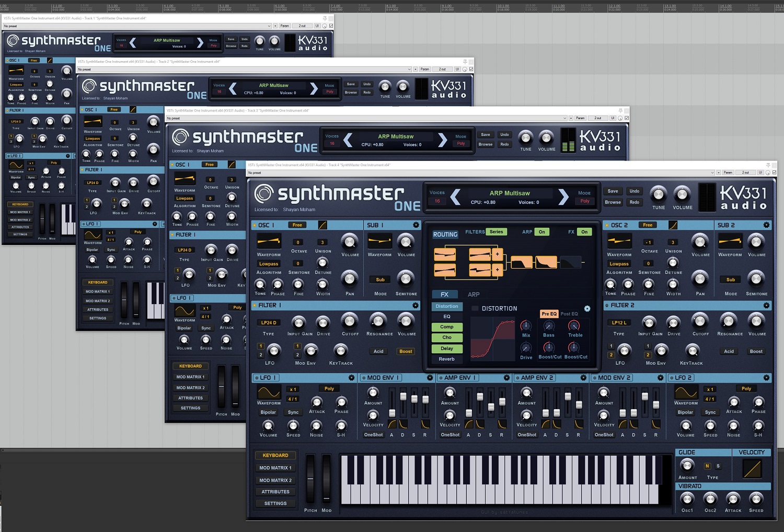Click the Browse presets button
The height and width of the screenshot is (532, 784).
click(x=613, y=202)
